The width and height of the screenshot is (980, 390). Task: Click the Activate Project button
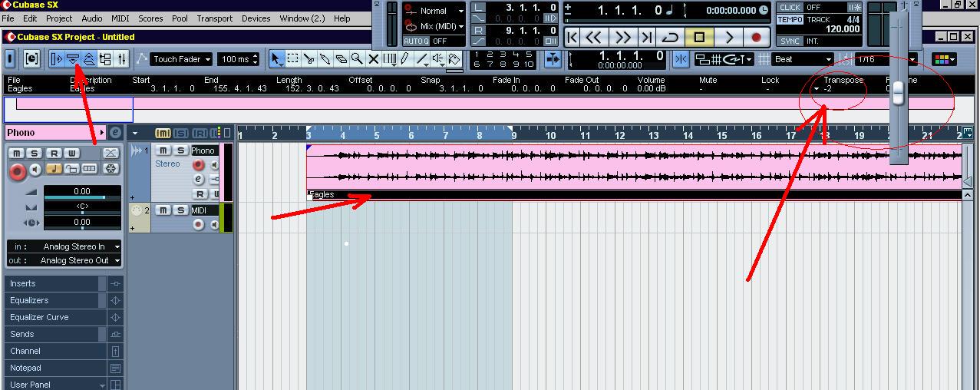(11, 59)
